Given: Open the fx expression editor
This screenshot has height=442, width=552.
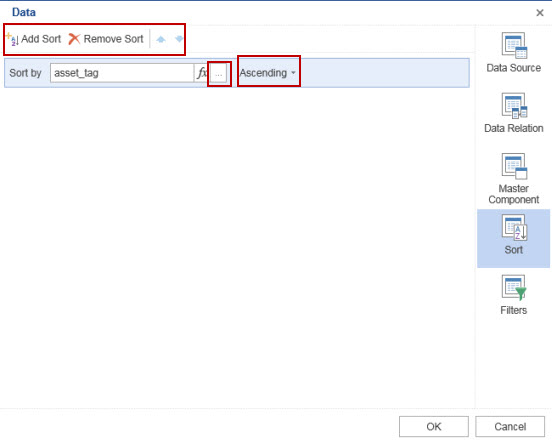Looking at the screenshot, I should click(x=201, y=73).
